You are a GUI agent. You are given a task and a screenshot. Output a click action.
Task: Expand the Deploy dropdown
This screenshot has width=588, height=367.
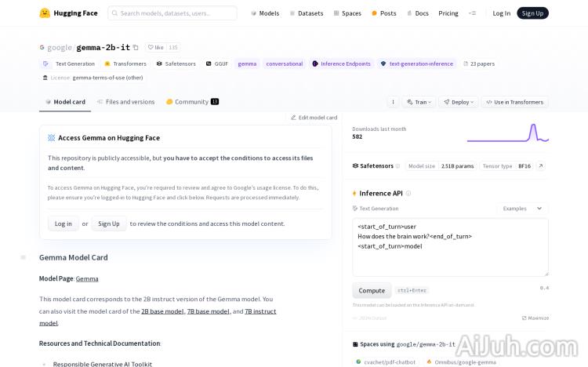(459, 102)
